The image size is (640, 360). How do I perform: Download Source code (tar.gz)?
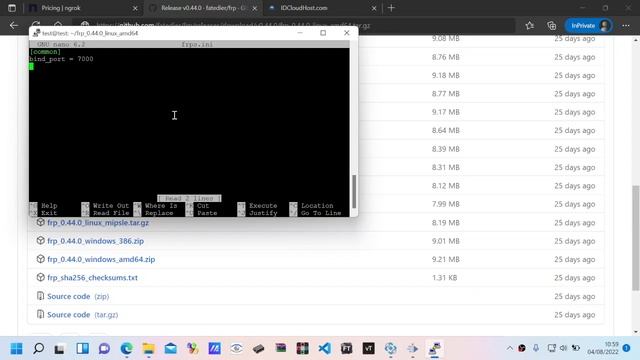(82, 315)
